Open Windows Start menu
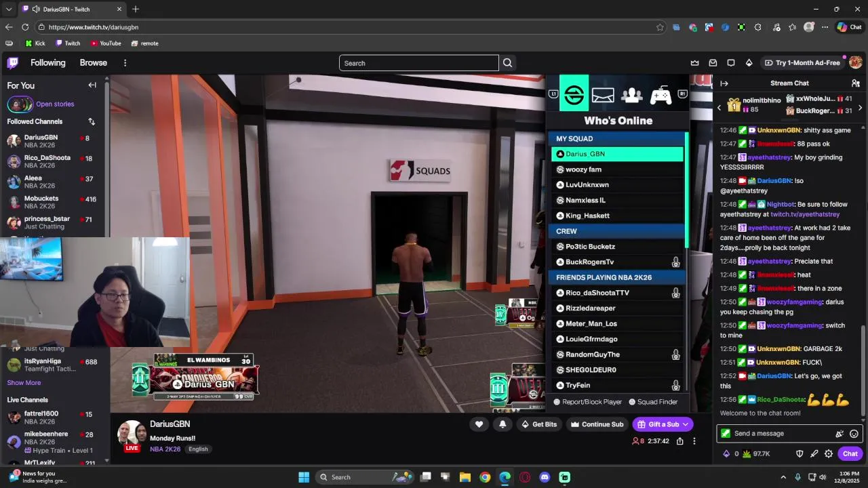This screenshot has height=488, width=868. 304,477
